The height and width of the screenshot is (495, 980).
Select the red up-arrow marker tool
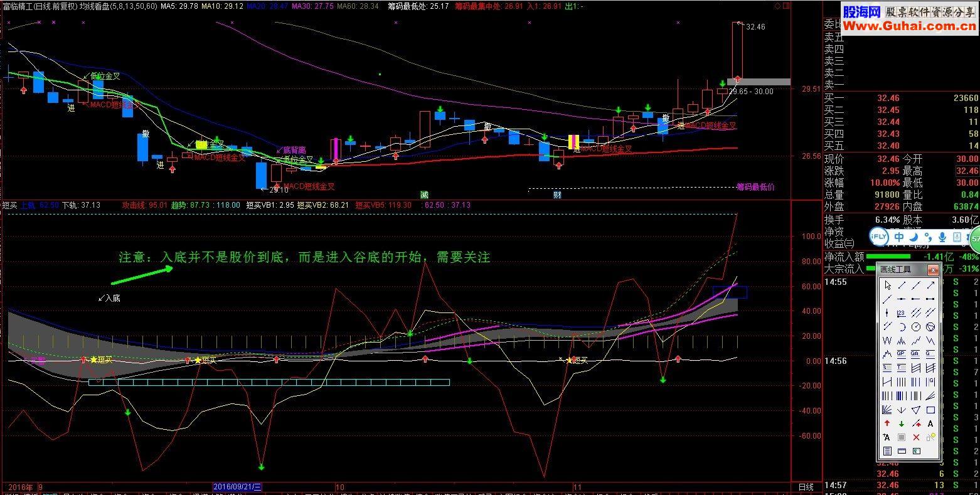(887, 423)
